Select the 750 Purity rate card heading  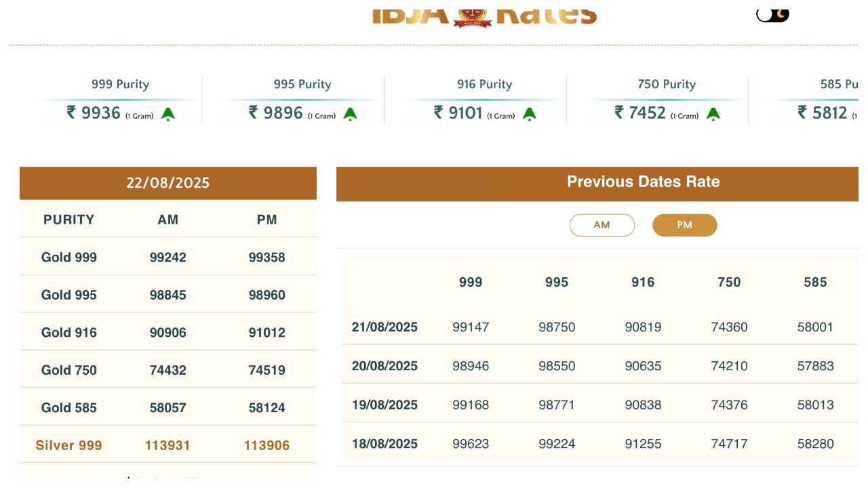[x=667, y=84]
